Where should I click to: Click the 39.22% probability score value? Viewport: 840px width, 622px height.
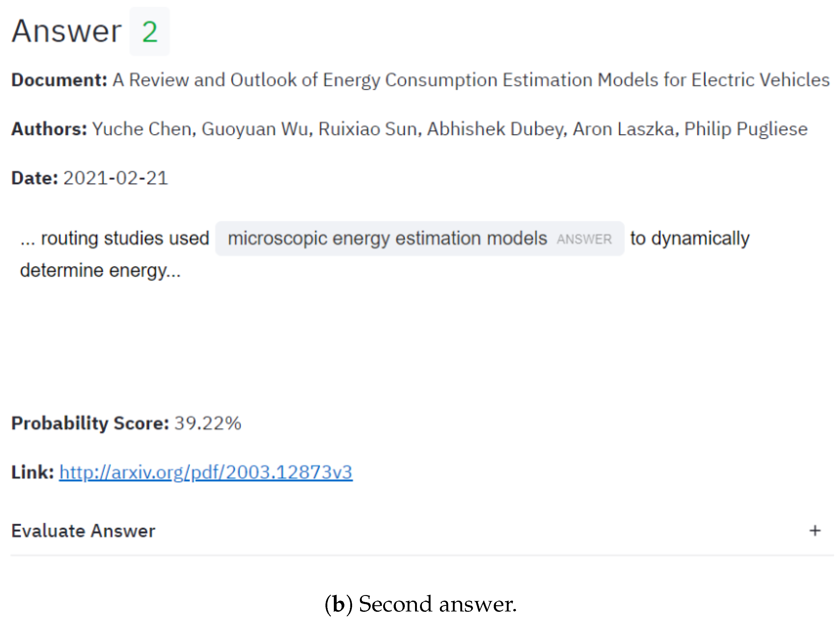point(208,423)
